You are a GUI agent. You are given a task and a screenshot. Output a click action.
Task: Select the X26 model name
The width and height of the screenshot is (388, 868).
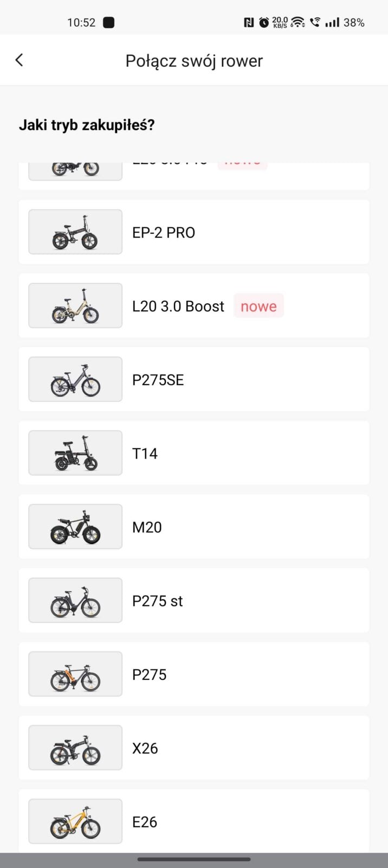coord(145,749)
